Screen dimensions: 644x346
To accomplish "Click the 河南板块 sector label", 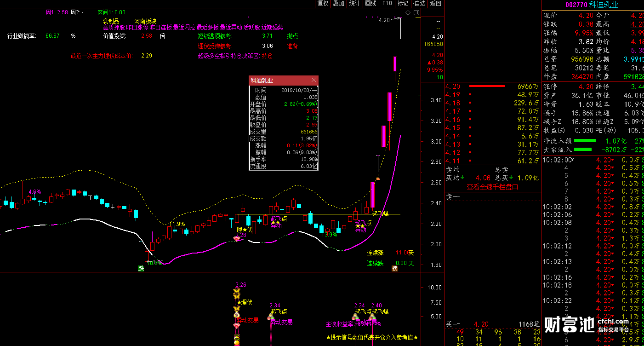I will [145, 21].
